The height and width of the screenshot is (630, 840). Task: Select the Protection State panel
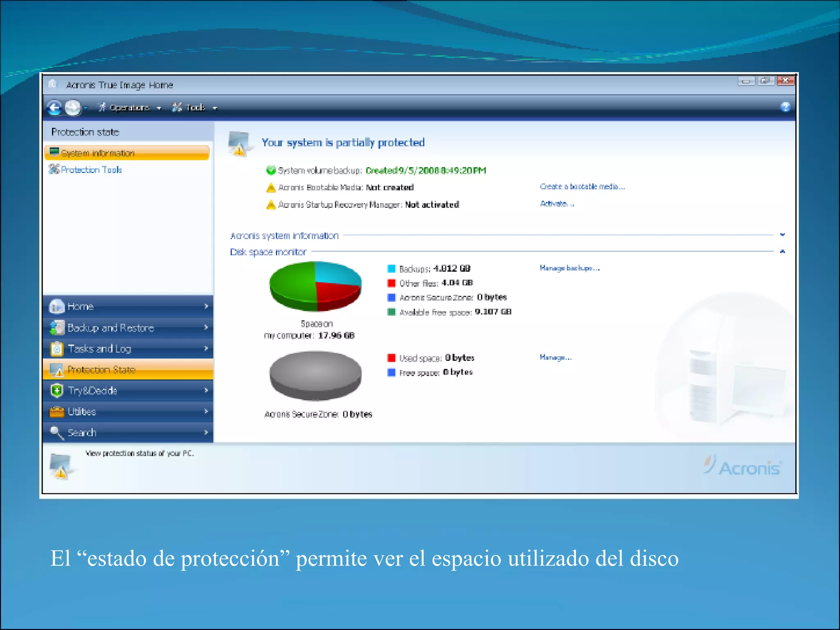[x=128, y=370]
